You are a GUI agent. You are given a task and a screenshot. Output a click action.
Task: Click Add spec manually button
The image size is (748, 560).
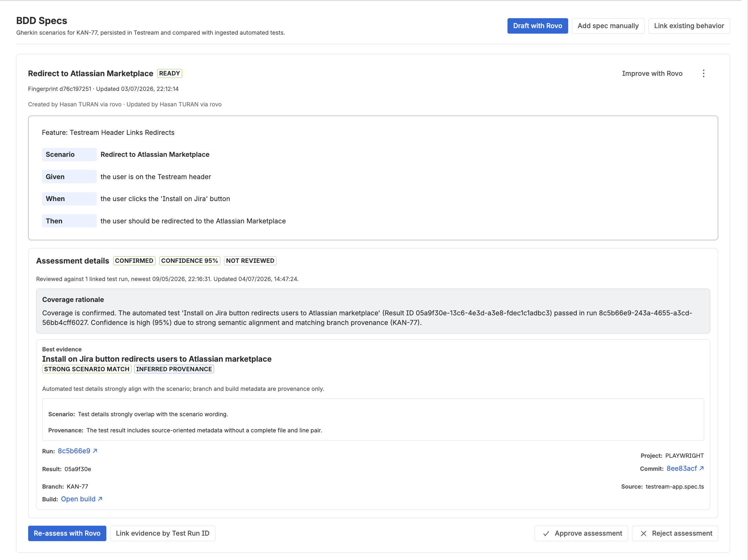coord(608,26)
